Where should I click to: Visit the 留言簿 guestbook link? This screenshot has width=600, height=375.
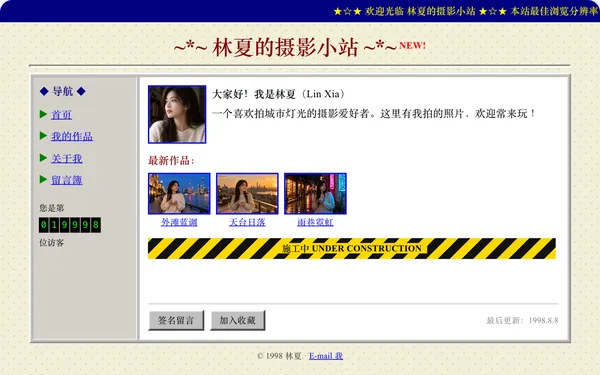click(x=67, y=180)
